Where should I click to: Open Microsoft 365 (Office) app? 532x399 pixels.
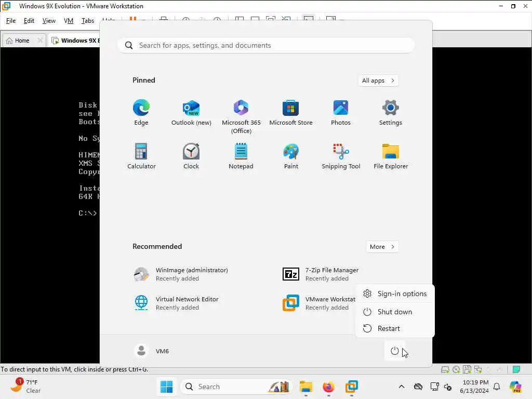[x=241, y=117]
